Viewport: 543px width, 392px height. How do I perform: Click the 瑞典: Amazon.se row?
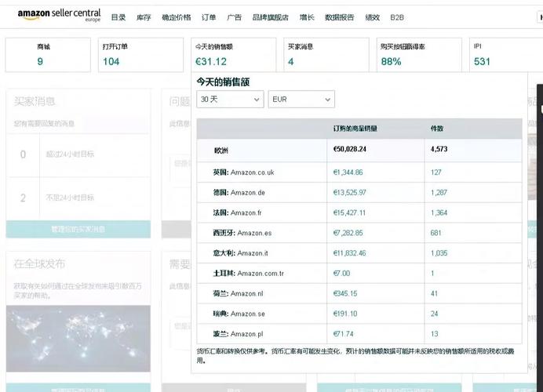[x=359, y=314]
